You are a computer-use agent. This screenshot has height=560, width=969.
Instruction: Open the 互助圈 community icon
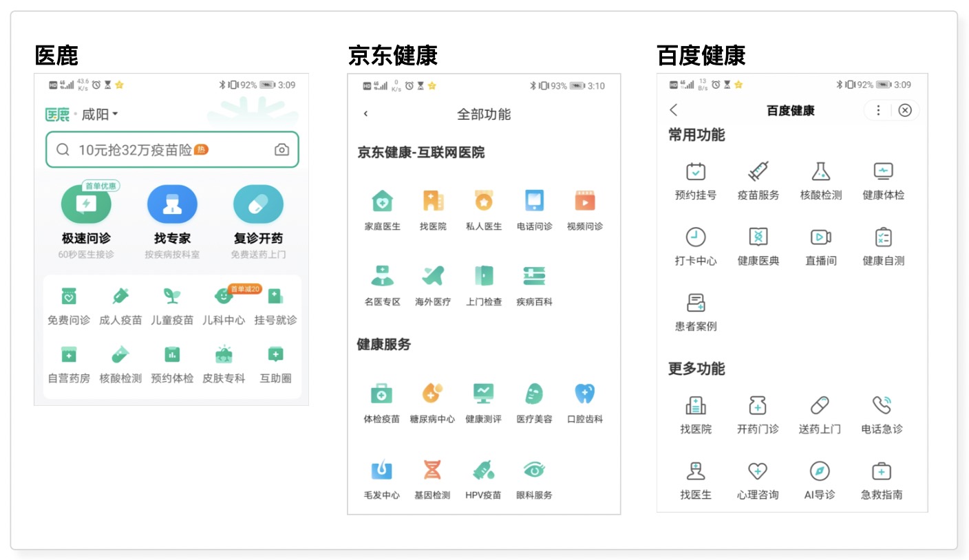pos(275,363)
